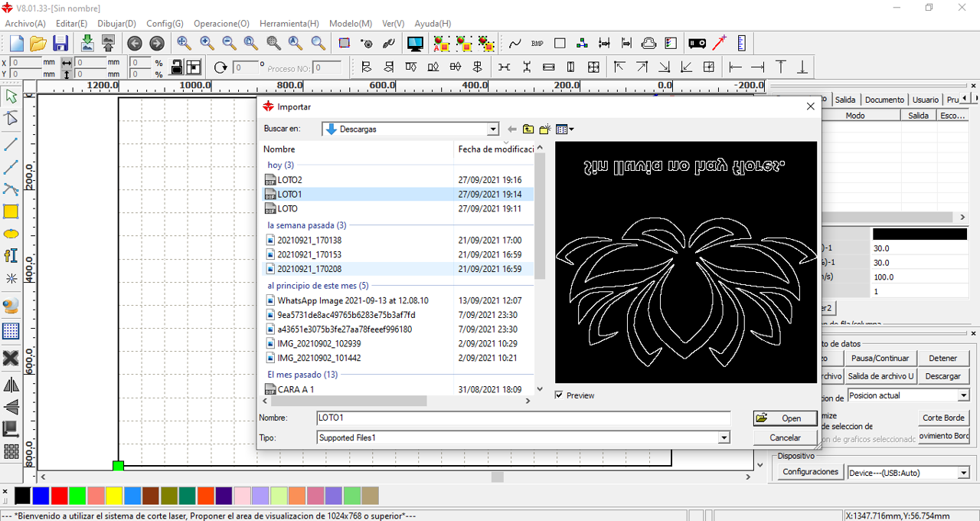Collapse 'la semana pasada (3)' group
This screenshot has height=521, width=980.
[x=307, y=225]
